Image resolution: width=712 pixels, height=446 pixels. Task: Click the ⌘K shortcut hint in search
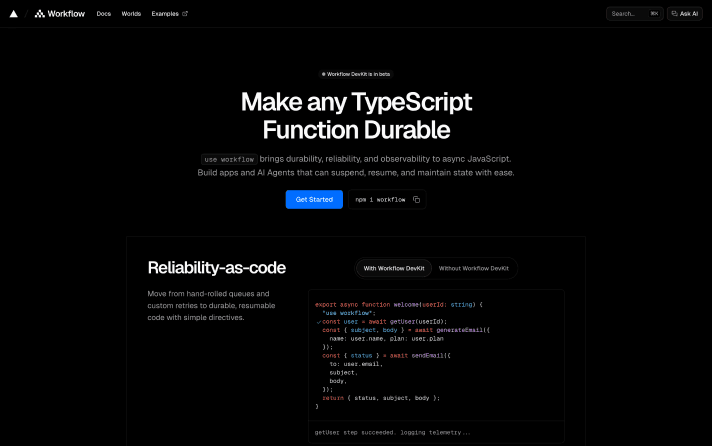(654, 14)
